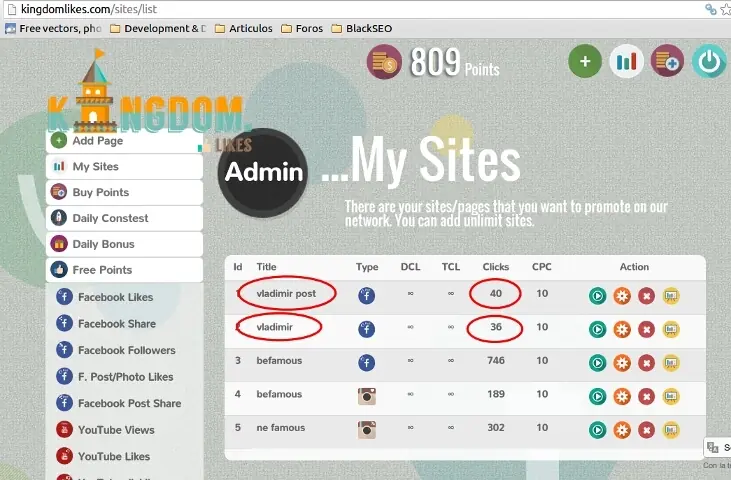Click the Clicks column header

(496, 267)
